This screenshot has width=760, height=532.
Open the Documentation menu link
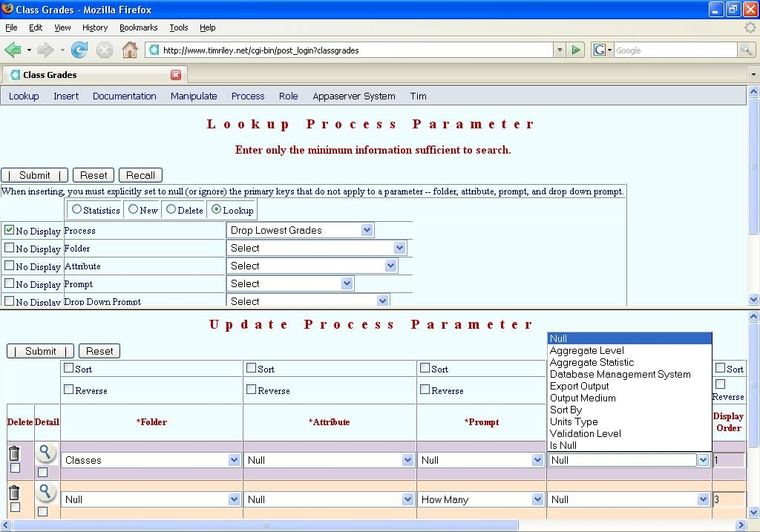coord(124,96)
